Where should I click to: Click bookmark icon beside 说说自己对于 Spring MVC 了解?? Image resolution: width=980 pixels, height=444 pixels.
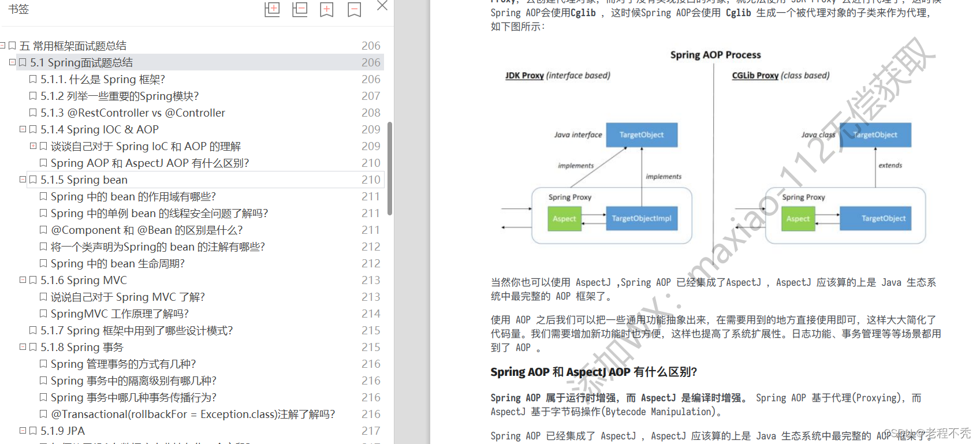click(43, 297)
